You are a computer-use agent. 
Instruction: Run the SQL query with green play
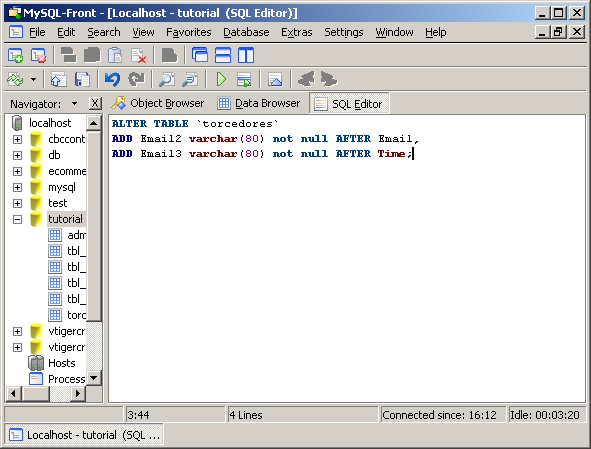click(221, 80)
